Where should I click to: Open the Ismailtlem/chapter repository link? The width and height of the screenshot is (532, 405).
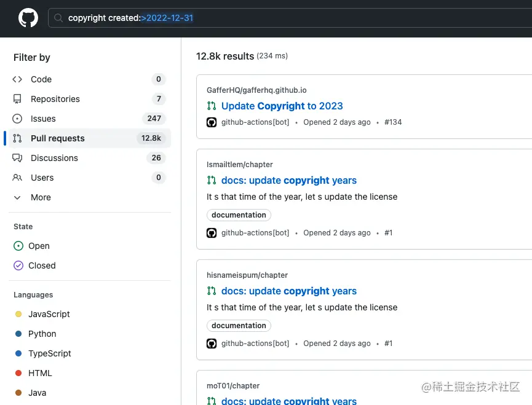click(239, 165)
